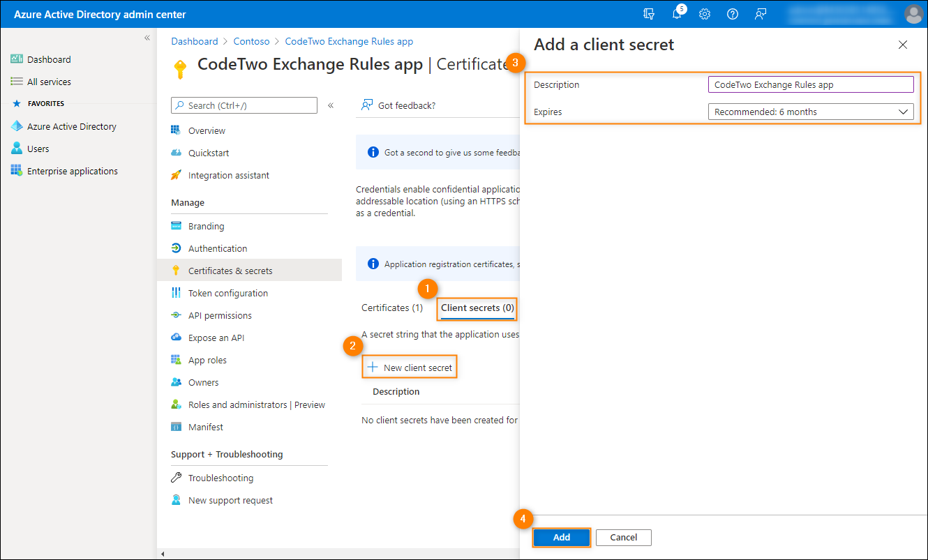Click the horizontal scrollbar left arrow
928x560 pixels.
coord(163,554)
